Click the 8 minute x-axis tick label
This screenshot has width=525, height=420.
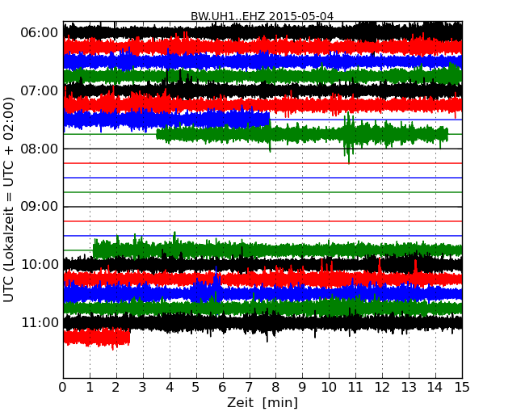coord(275,387)
